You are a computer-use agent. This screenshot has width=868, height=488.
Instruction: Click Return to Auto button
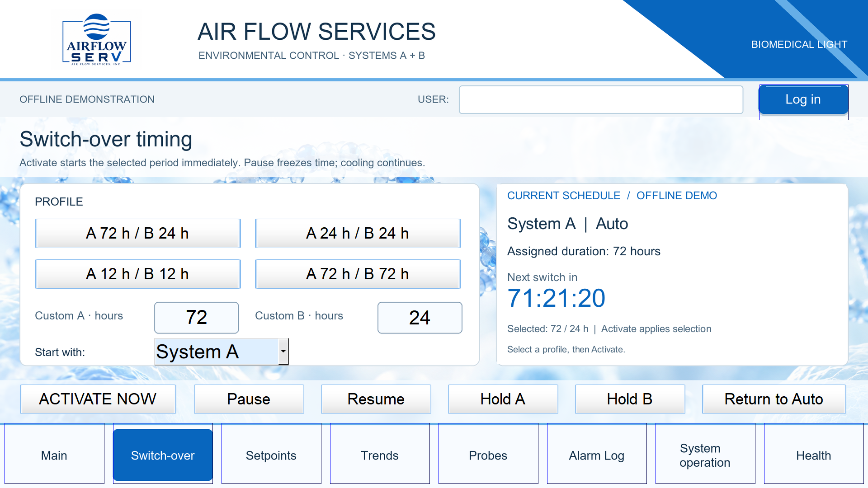(774, 399)
